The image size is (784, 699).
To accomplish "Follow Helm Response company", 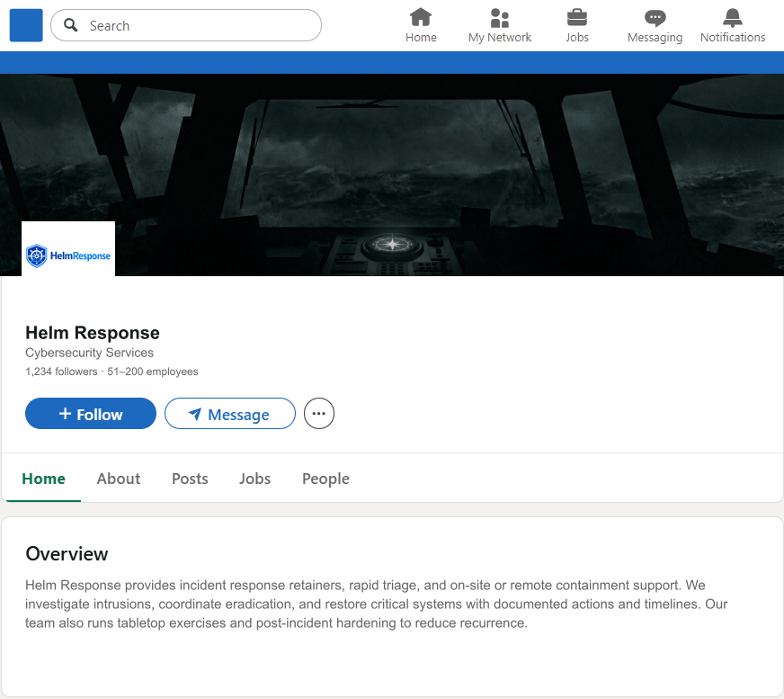I will [x=91, y=413].
